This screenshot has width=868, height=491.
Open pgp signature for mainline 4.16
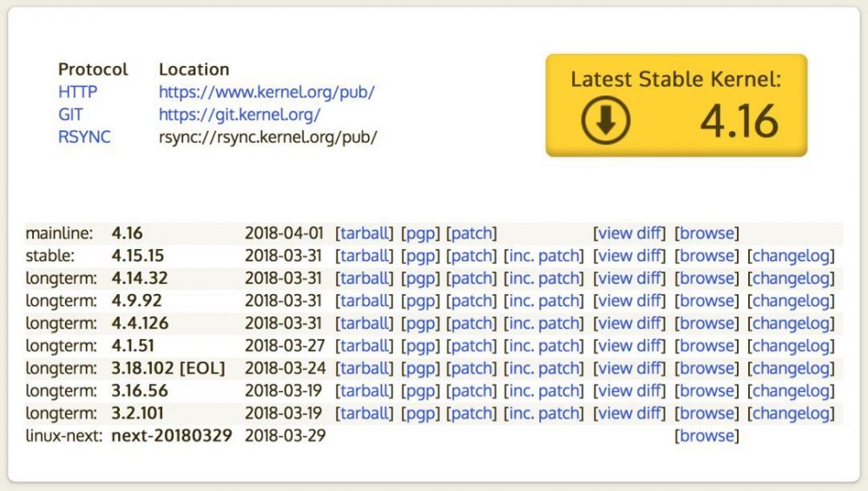[x=420, y=233]
